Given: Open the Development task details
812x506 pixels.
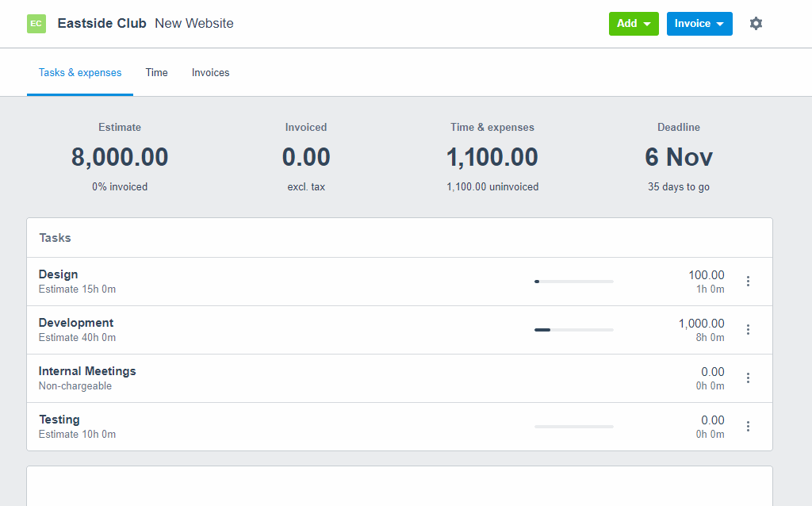Looking at the screenshot, I should coord(76,322).
